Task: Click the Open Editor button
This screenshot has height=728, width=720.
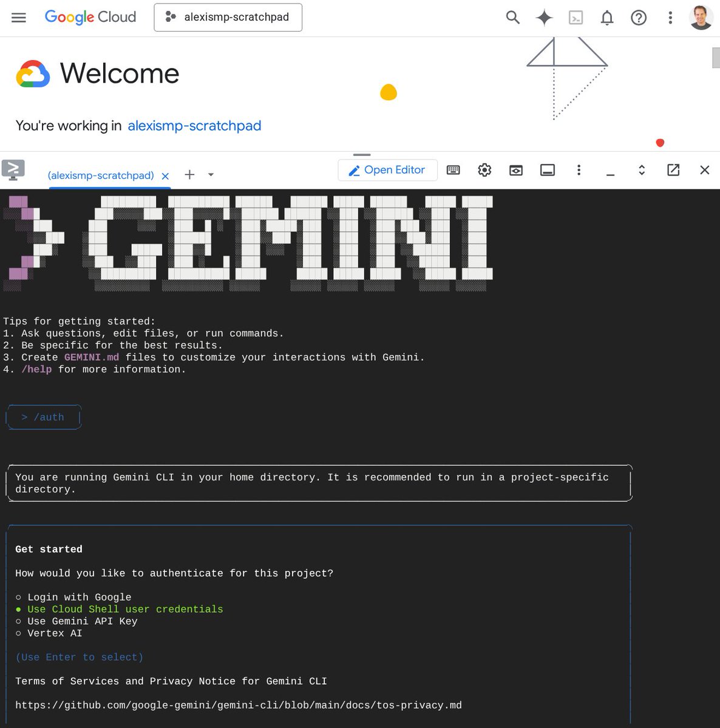Action: pos(387,170)
